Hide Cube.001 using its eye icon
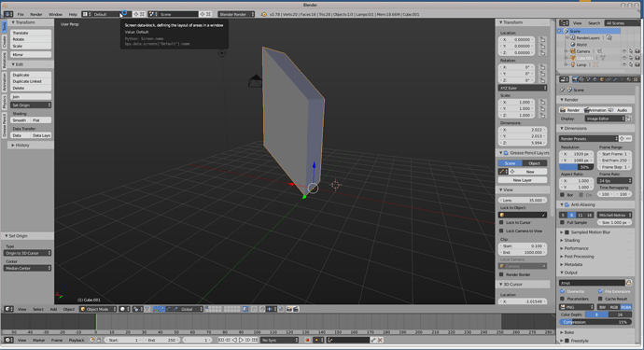Screen dimensions: 644x350 pos(623,58)
